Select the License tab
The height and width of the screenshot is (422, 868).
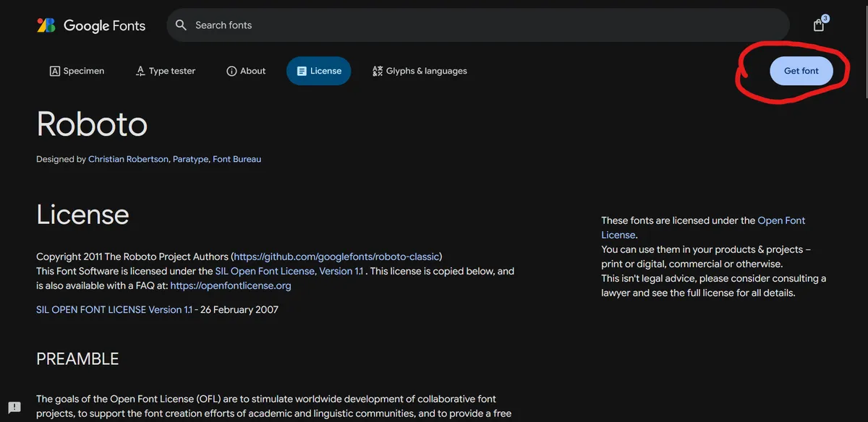point(319,71)
